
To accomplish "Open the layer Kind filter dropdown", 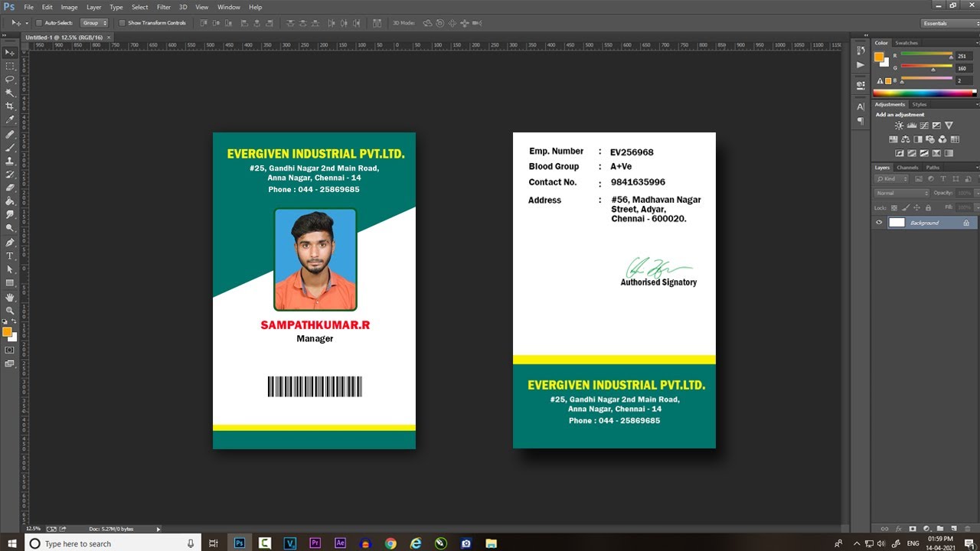I will [892, 179].
